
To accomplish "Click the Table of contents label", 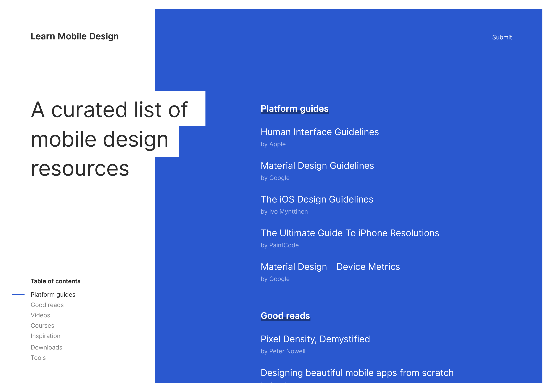I will pyautogui.click(x=56, y=281).
